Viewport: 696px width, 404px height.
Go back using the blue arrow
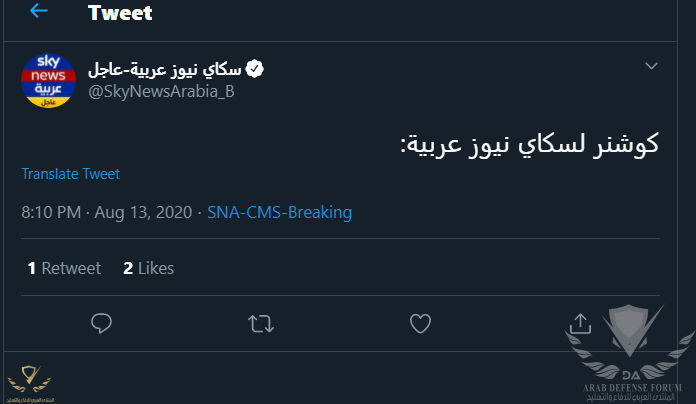[x=39, y=11]
